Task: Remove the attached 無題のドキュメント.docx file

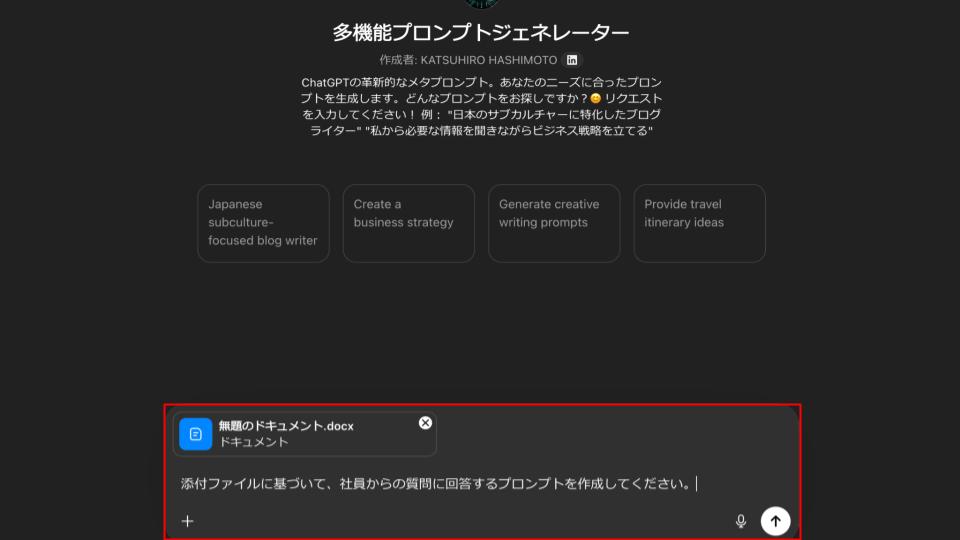Action: [x=425, y=423]
